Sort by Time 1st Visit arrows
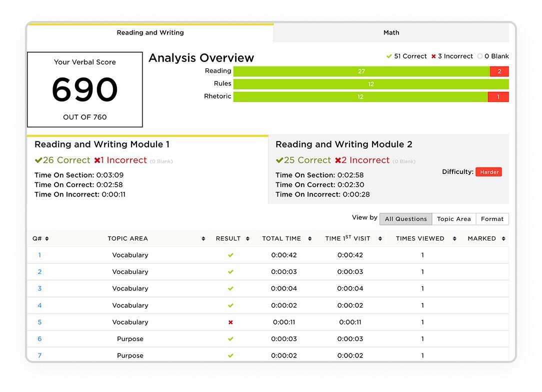542x392 pixels. [x=380, y=239]
